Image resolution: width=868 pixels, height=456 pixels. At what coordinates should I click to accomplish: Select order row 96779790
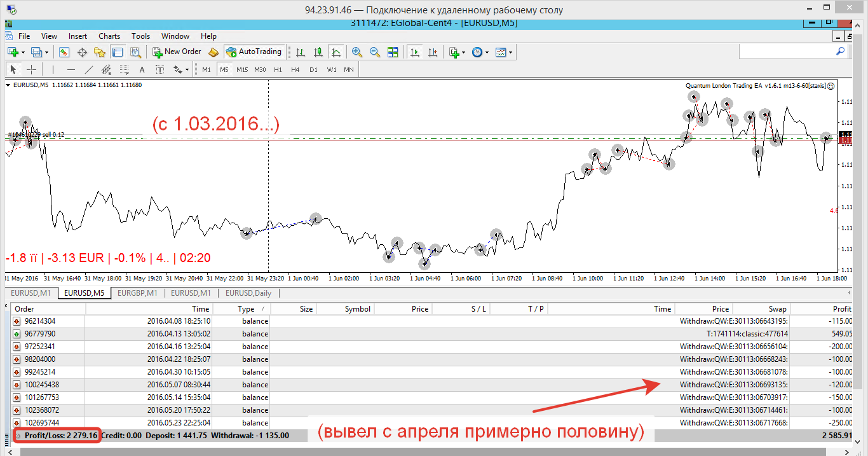coord(432,334)
